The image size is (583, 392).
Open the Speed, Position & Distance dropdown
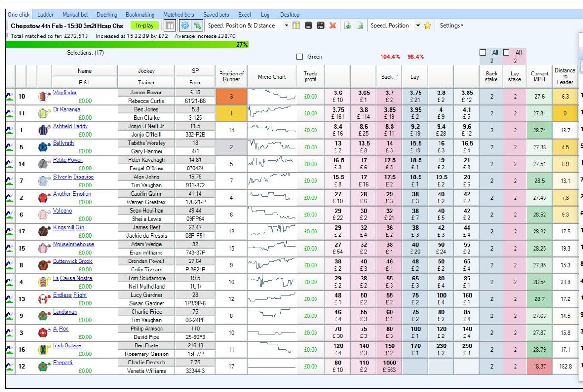[287, 26]
